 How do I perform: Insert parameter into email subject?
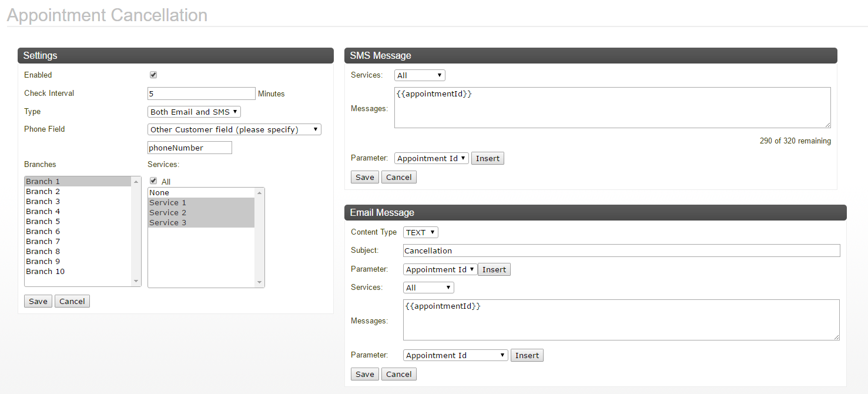(x=494, y=269)
